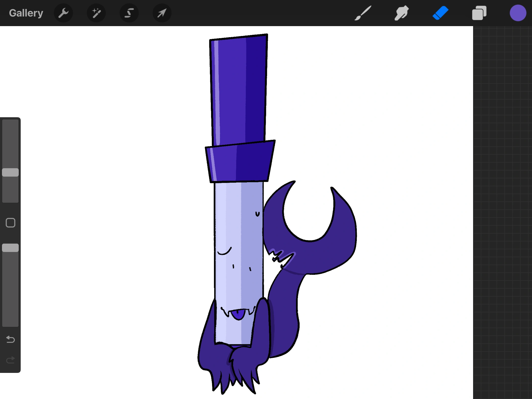Click the brush size slider handle
This screenshot has height=399, width=532.
pyautogui.click(x=10, y=172)
